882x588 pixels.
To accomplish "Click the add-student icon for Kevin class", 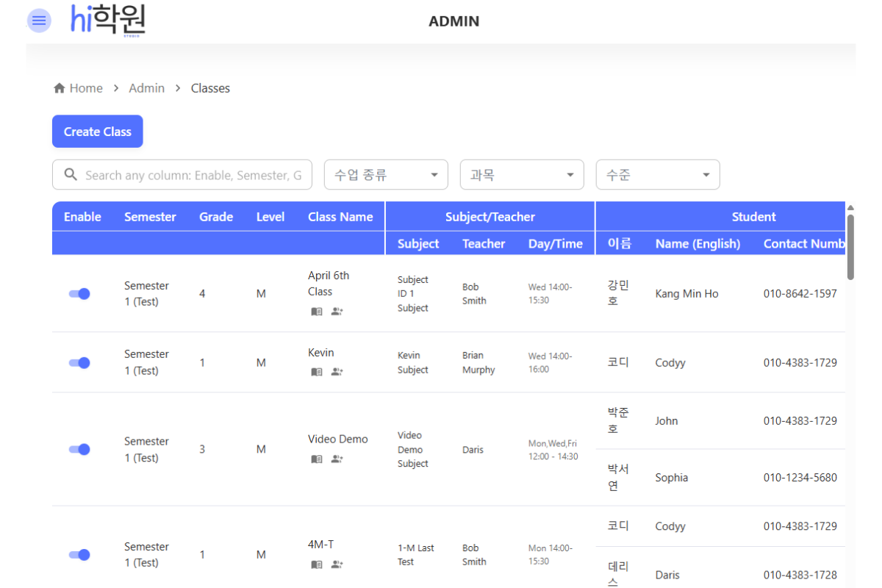I will tap(336, 371).
